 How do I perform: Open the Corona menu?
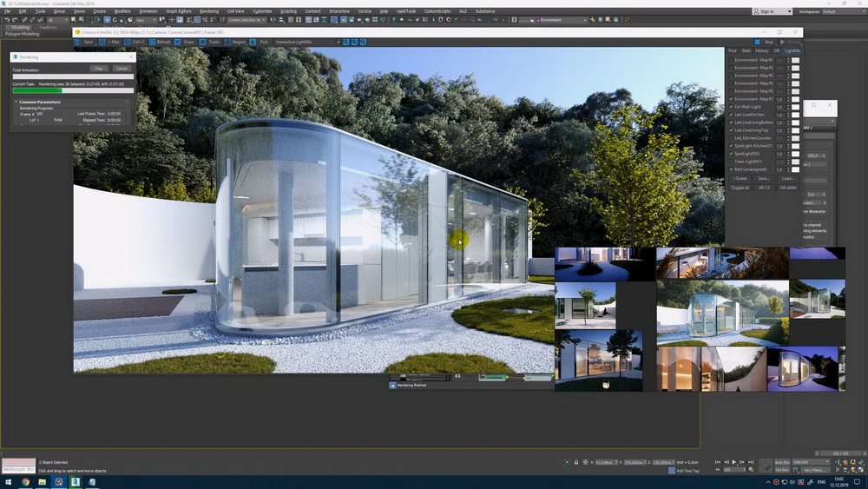point(365,11)
